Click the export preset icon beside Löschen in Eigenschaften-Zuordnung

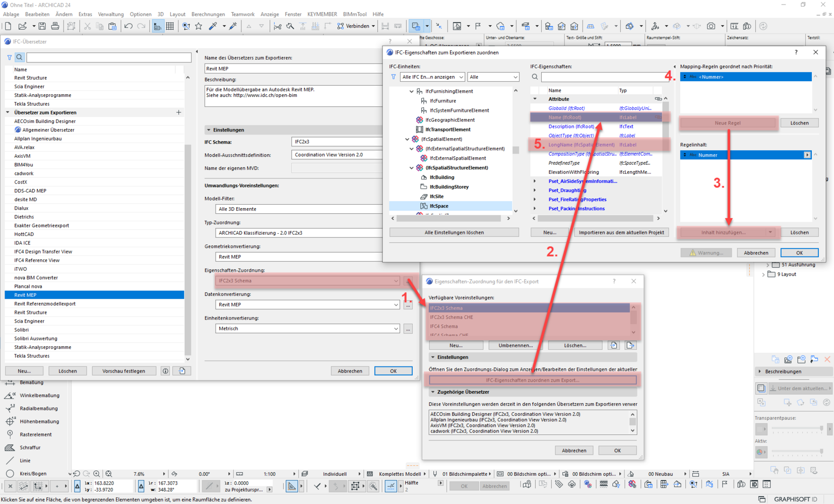pos(630,345)
